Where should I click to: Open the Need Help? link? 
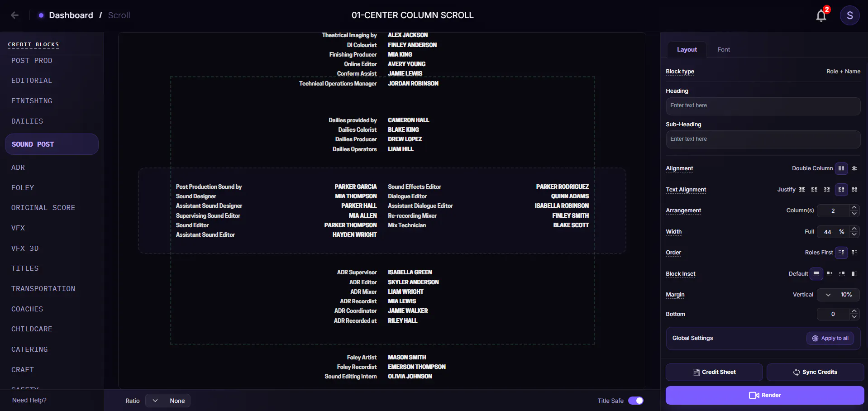[29, 400]
